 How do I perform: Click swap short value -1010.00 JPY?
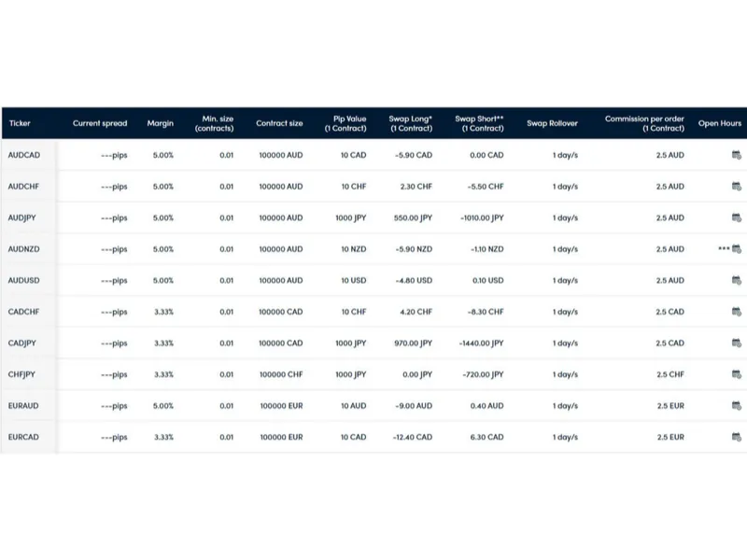[x=482, y=218]
